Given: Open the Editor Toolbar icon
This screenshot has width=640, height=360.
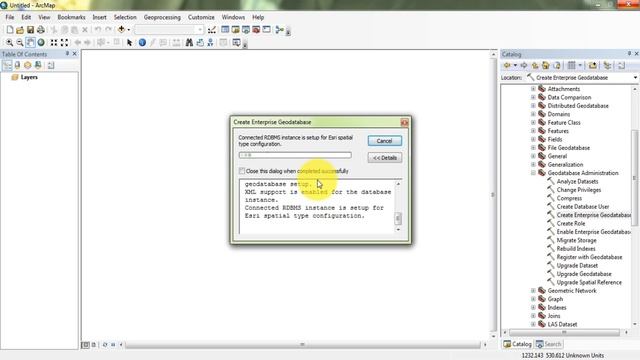Looking at the screenshot, I should click(212, 30).
